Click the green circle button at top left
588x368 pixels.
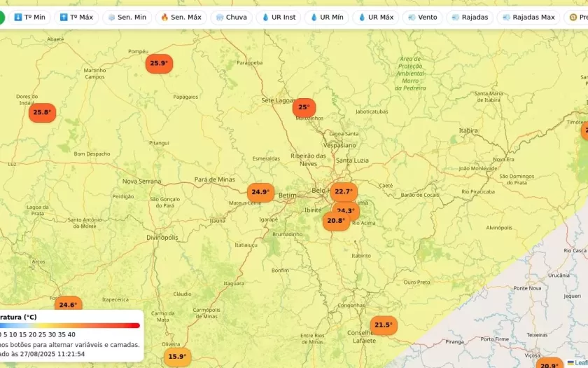tap(1, 18)
